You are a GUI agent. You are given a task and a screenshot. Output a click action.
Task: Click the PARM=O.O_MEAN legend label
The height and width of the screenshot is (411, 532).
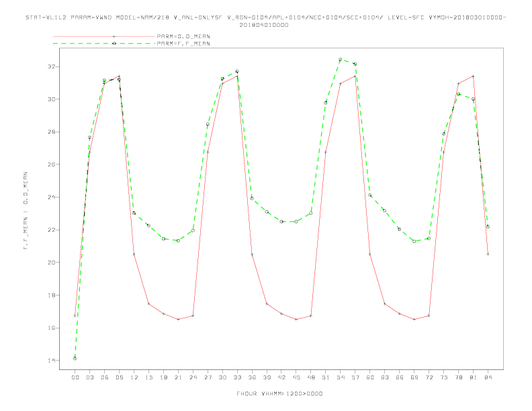(183, 36)
